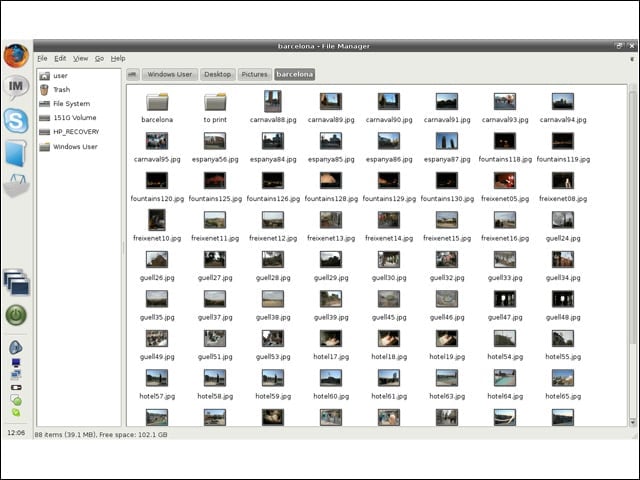
Task: Select guell49.jpg thumbnail
Action: (157, 339)
